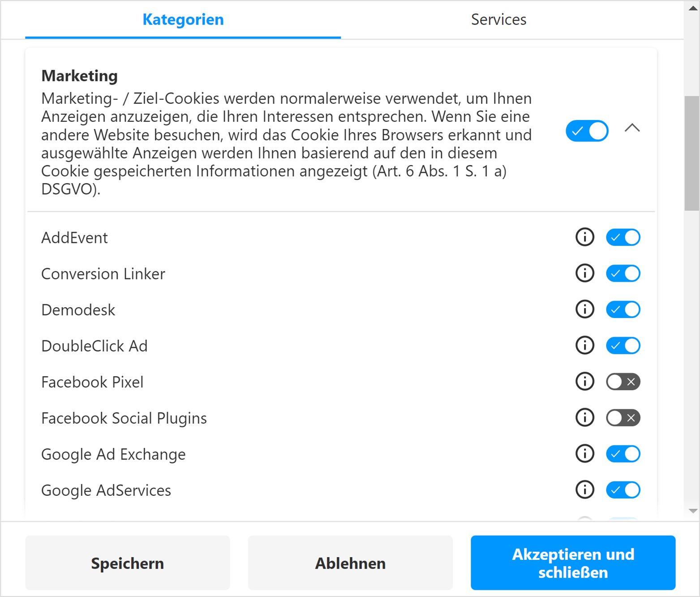Select the Kategorien tab
The height and width of the screenshot is (597, 700).
(183, 20)
